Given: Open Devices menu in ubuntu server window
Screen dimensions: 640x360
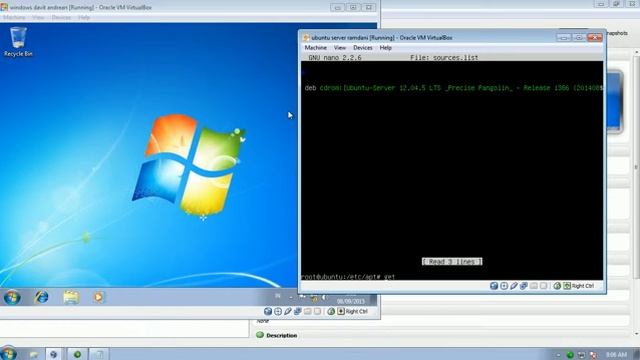Looking at the screenshot, I should (362, 48).
